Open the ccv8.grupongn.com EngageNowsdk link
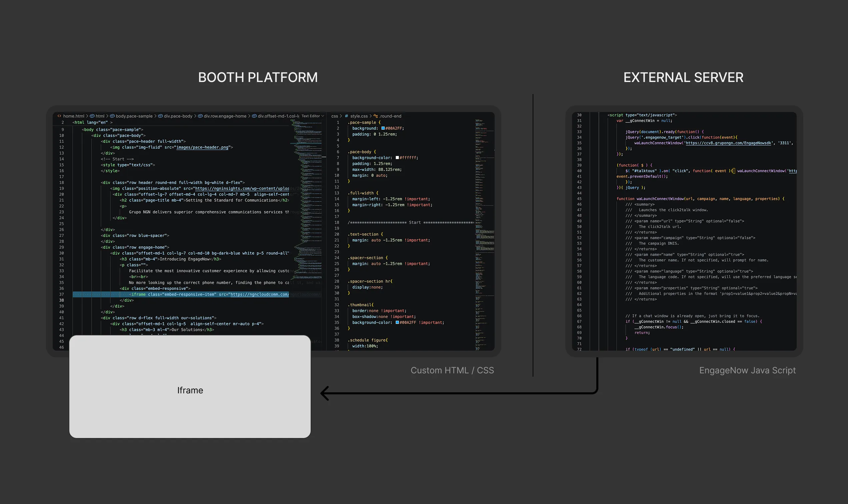 (728, 143)
